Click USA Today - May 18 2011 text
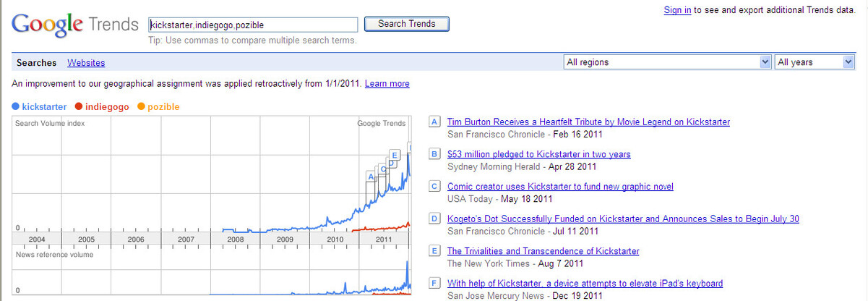Screen dimensions: 868x301 [500, 199]
